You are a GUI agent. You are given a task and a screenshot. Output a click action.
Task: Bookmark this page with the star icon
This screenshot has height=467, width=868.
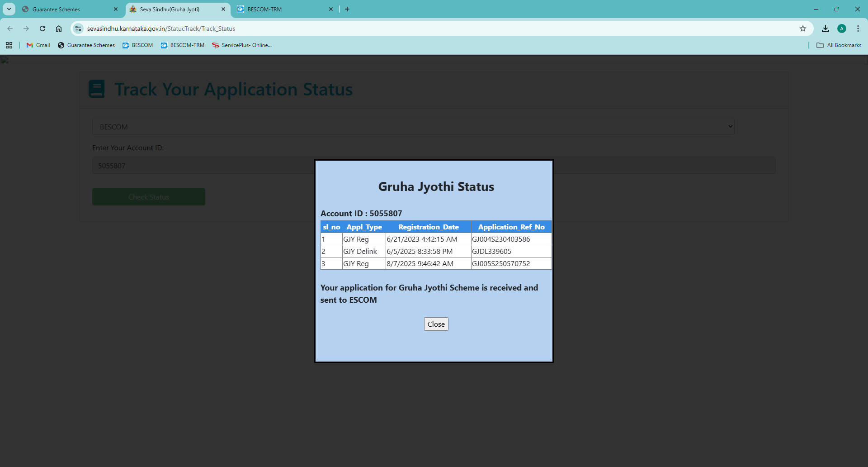tap(802, 29)
